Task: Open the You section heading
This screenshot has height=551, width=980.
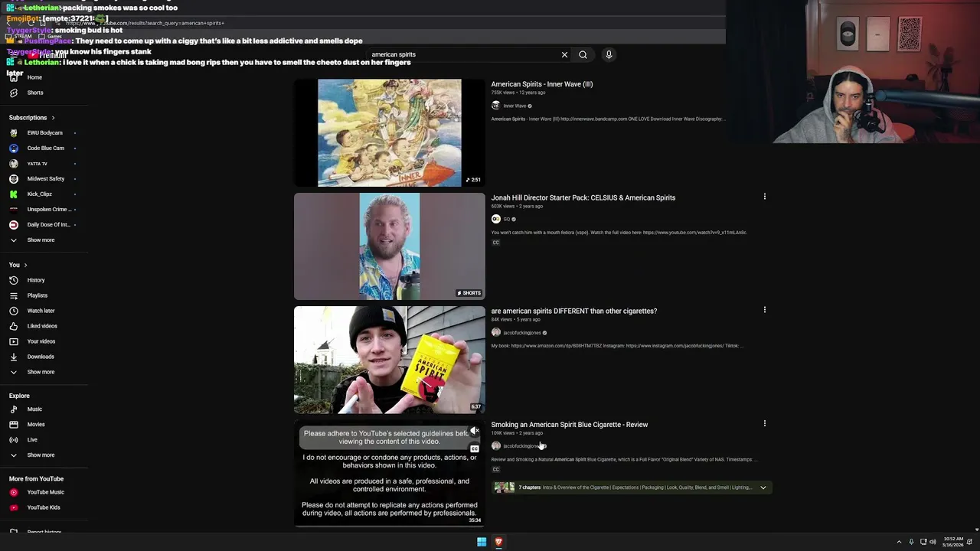Action: [18, 265]
